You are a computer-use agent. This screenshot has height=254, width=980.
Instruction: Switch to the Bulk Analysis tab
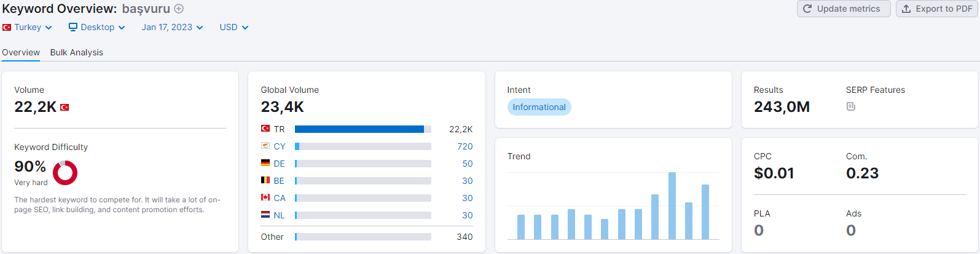click(77, 52)
